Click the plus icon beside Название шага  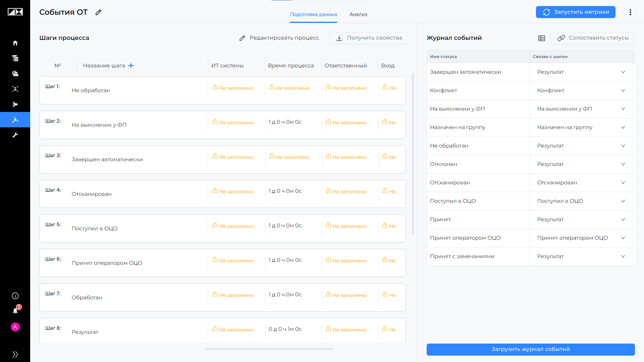[131, 66]
